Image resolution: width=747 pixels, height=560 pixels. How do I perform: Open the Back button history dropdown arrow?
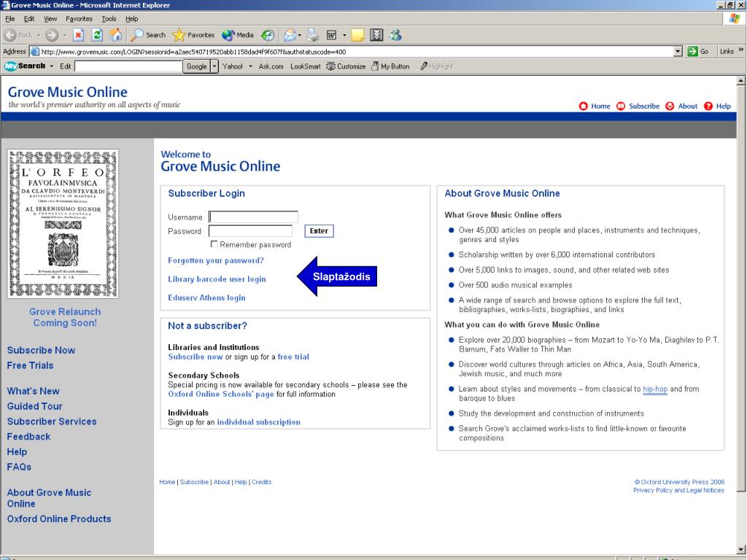tap(39, 35)
